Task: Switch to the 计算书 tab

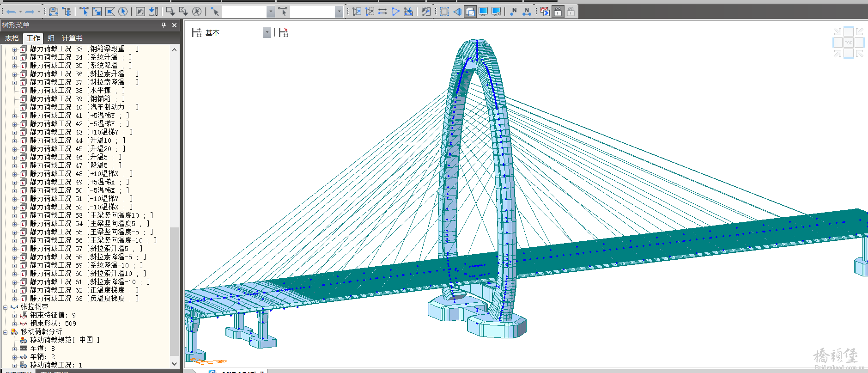Action: [x=72, y=38]
